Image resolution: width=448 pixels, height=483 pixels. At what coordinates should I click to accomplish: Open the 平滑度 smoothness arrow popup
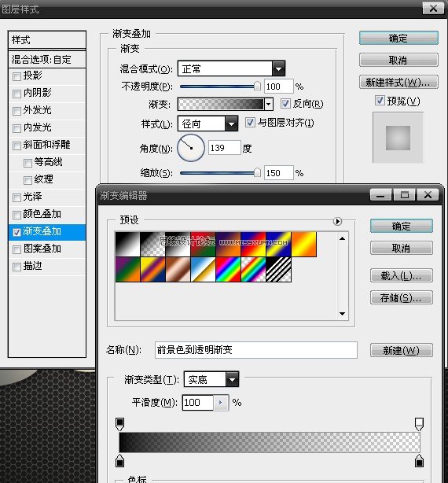tap(221, 403)
